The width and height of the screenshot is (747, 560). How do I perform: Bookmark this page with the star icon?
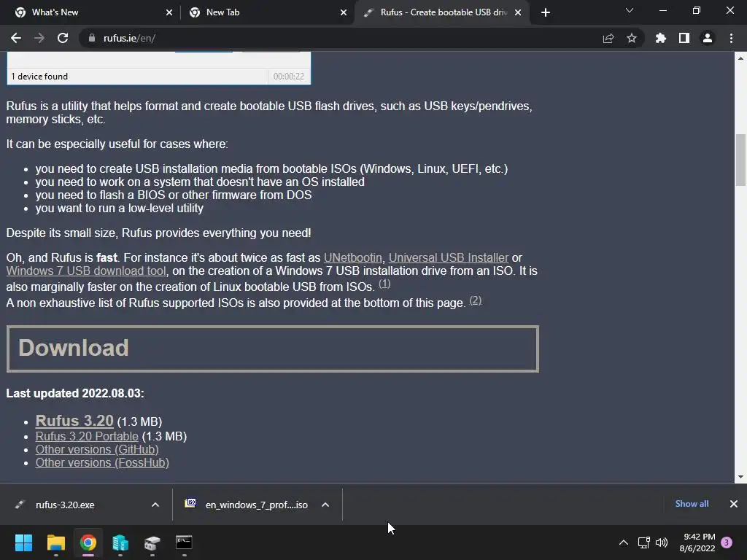pyautogui.click(x=632, y=38)
